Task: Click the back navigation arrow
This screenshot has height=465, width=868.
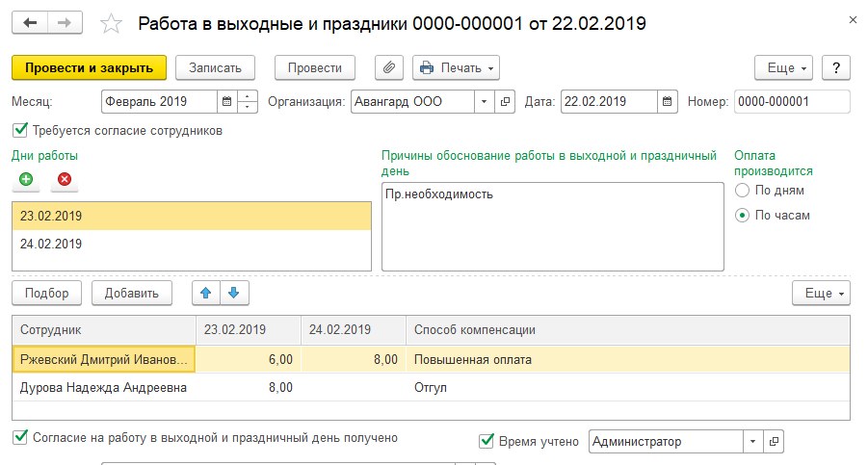Action: coord(30,22)
